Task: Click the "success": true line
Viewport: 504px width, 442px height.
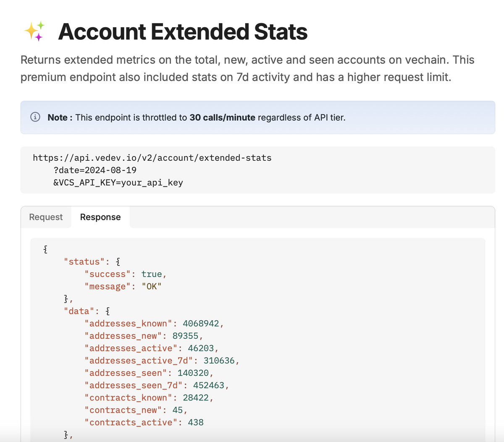Action: (126, 274)
